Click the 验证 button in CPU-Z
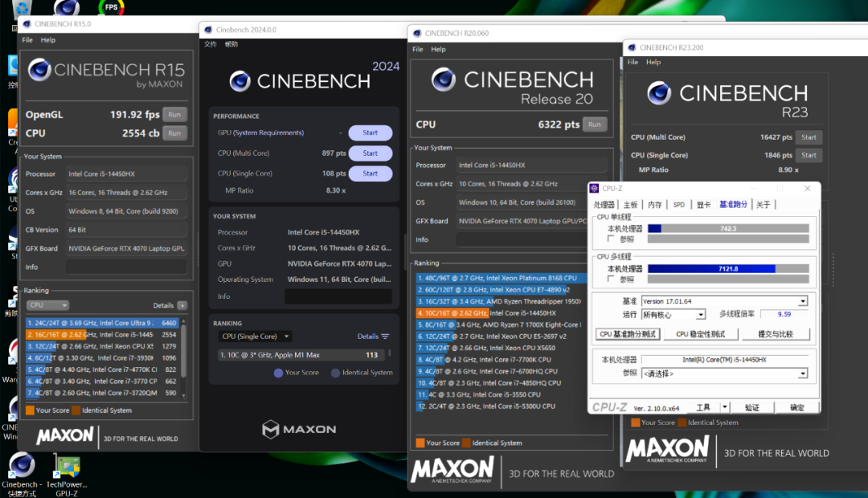 [x=752, y=408]
